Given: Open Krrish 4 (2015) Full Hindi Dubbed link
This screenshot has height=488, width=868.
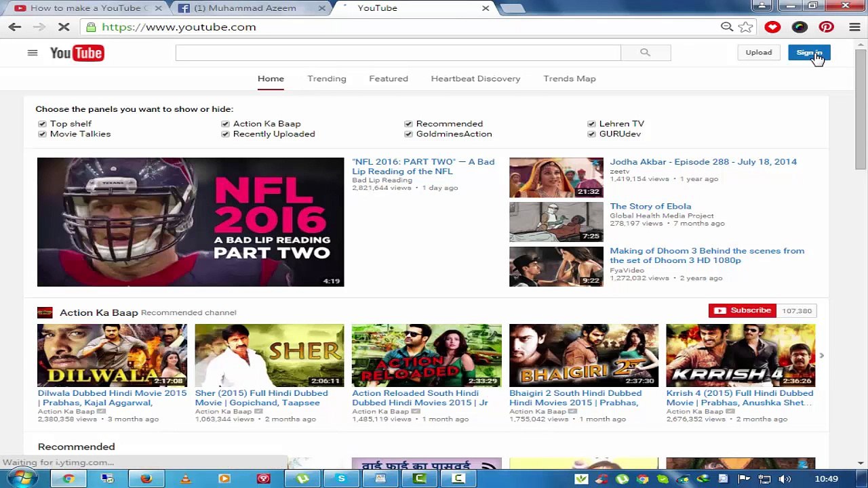Looking at the screenshot, I should tap(739, 398).
